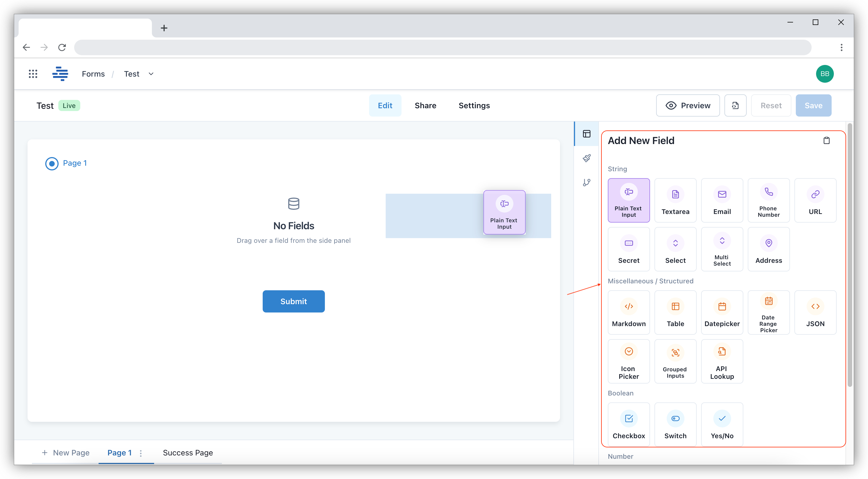Open the paint roller styling panel icon
Viewport: 868px width, 479px height.
pos(587,158)
